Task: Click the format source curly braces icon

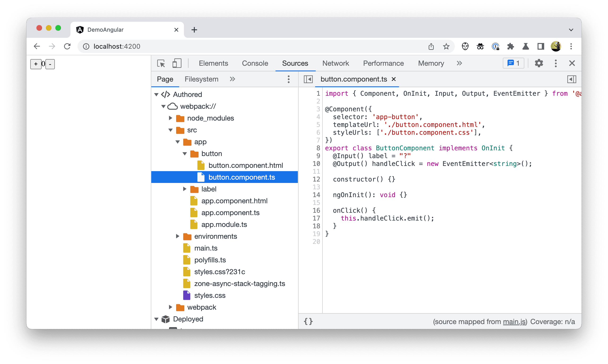Action: 309,321
